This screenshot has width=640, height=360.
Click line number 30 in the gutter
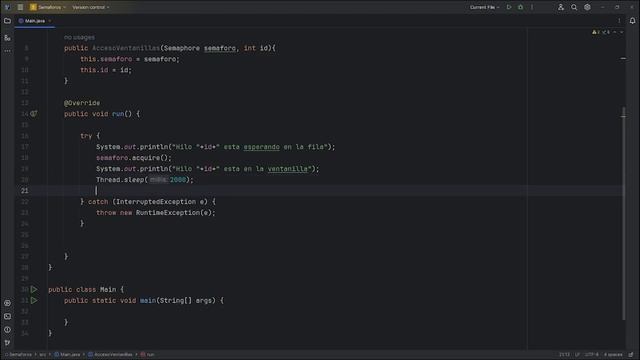coord(24,289)
